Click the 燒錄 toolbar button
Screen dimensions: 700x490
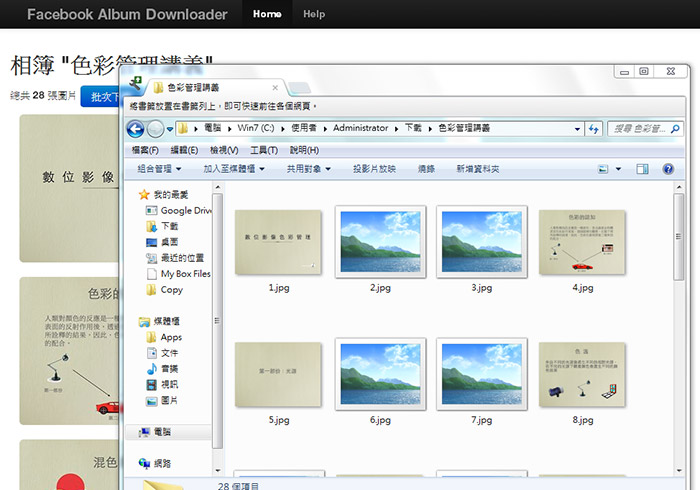[x=426, y=169]
